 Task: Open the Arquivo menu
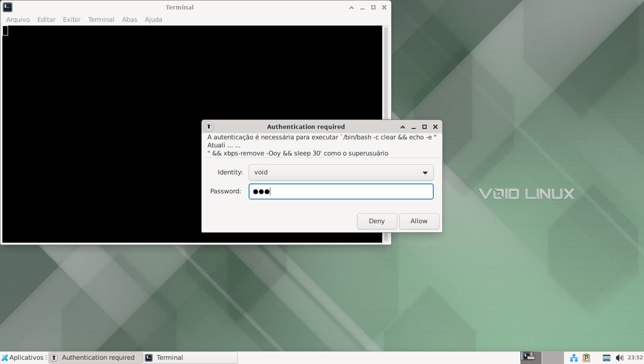(18, 19)
